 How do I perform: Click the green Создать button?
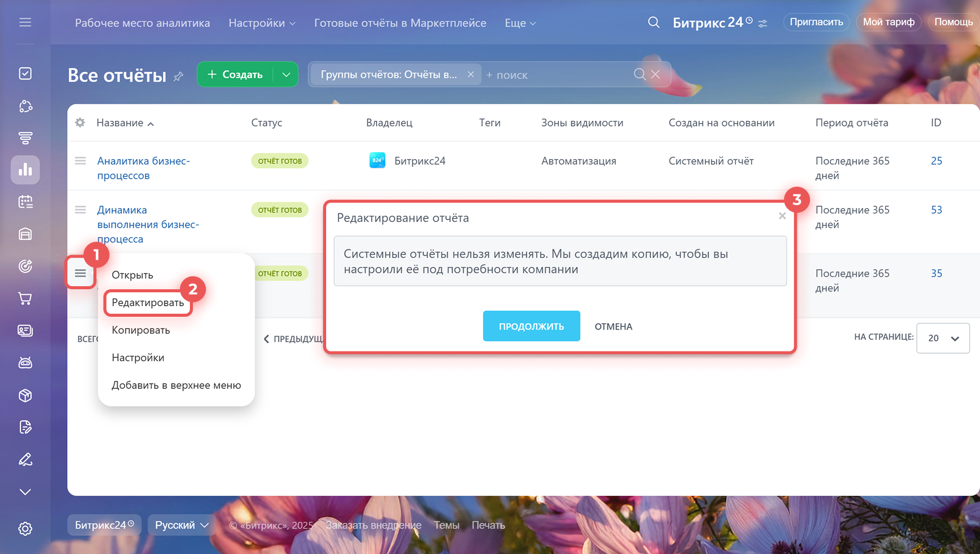tap(235, 74)
